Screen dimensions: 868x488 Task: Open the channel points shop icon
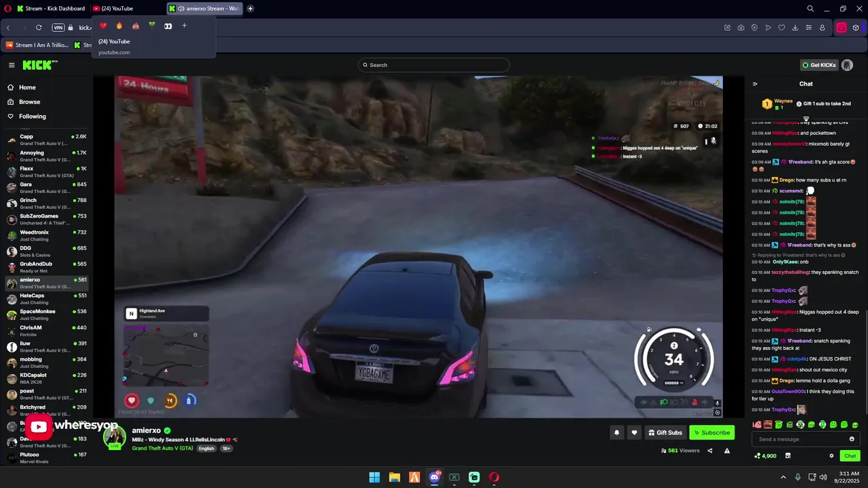(x=787, y=455)
